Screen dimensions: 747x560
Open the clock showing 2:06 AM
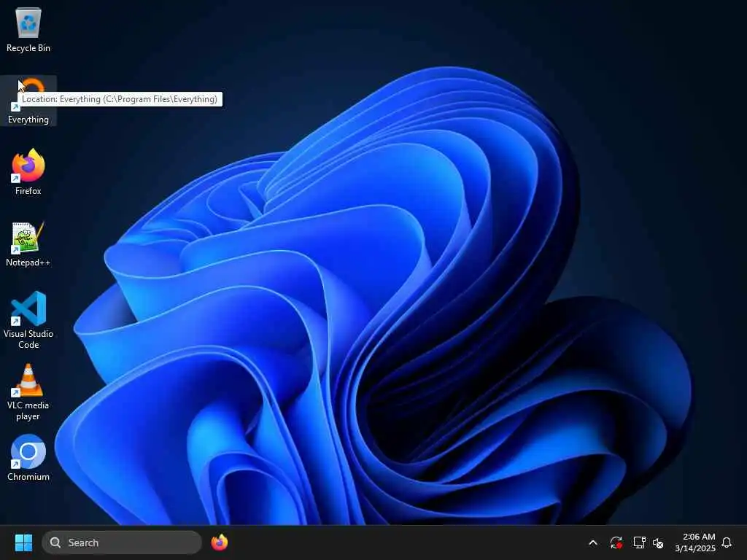point(694,542)
